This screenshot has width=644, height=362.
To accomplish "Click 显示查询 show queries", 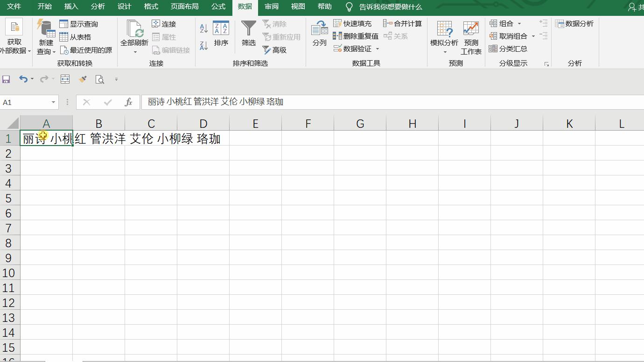I will pos(79,24).
